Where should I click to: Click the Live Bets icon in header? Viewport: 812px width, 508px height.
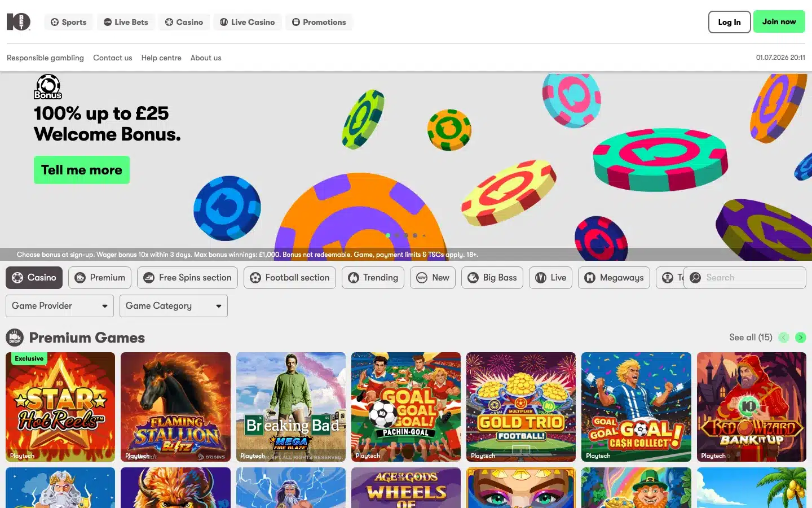108,22
